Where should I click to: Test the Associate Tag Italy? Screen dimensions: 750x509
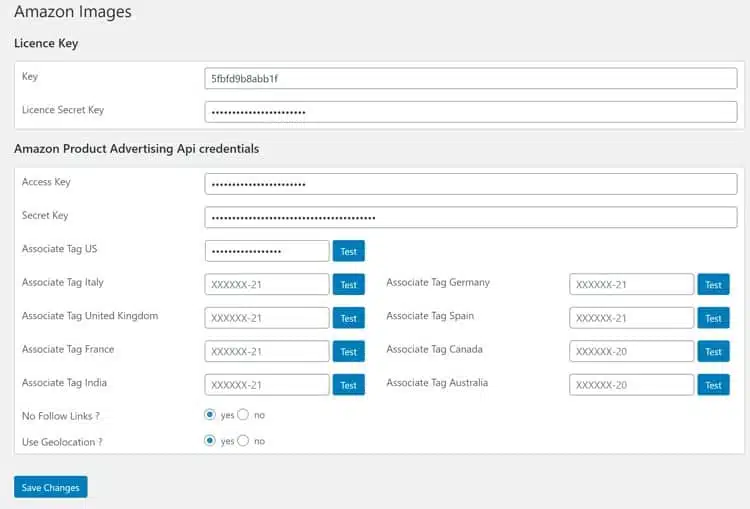coord(349,284)
